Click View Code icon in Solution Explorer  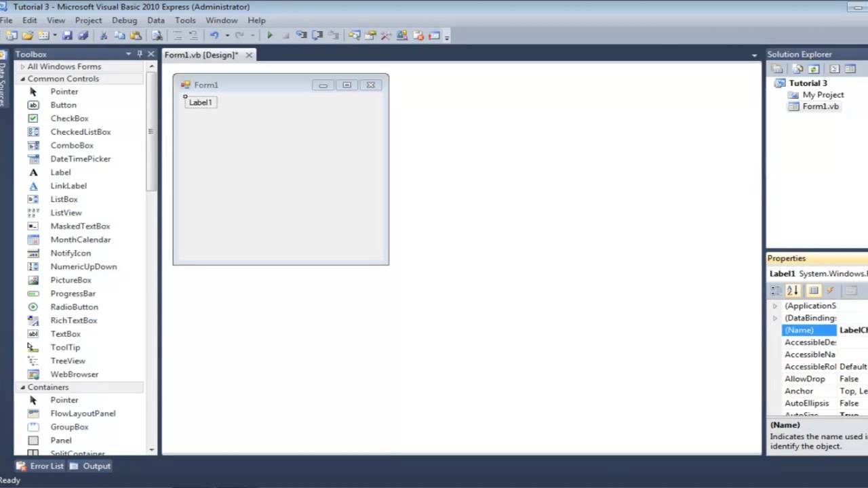834,69
